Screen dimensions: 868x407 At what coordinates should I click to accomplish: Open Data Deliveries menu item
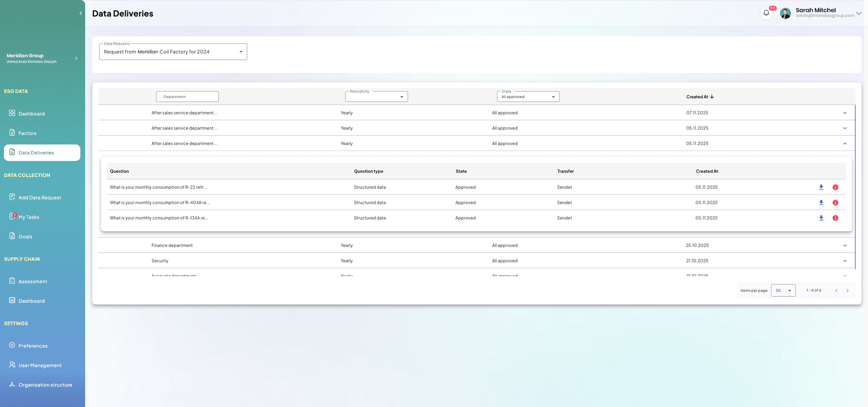pos(42,153)
